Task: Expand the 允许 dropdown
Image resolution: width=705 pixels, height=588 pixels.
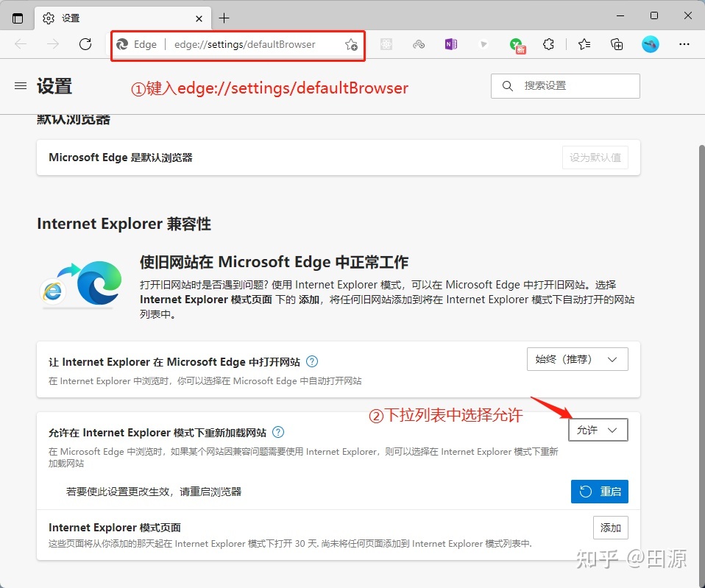Action: pos(598,431)
